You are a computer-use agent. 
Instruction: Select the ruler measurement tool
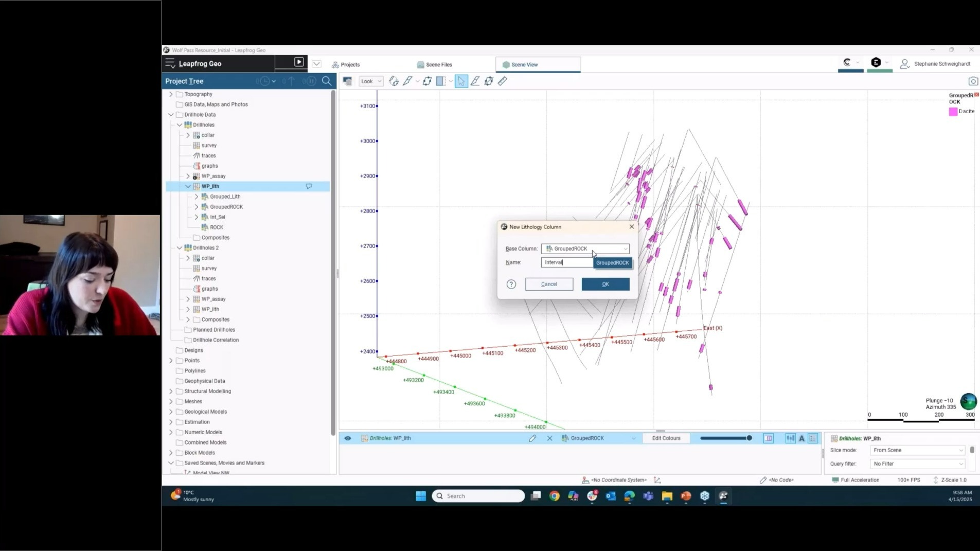(503, 81)
